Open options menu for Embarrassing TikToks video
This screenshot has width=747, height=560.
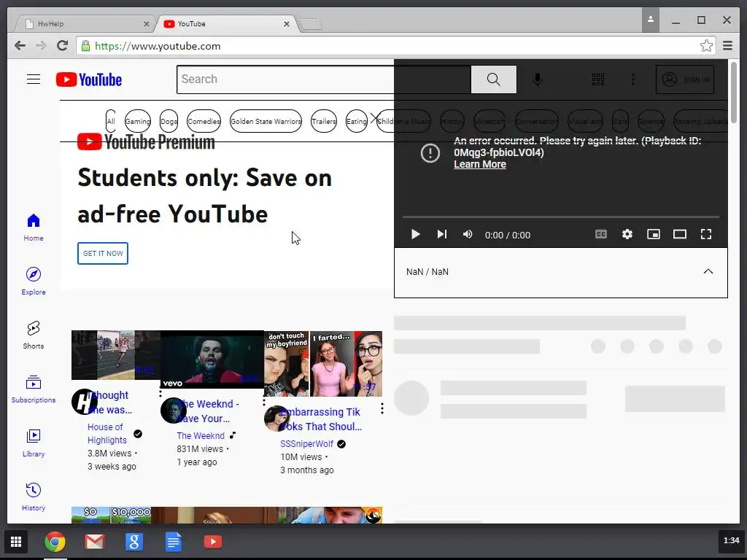382,408
